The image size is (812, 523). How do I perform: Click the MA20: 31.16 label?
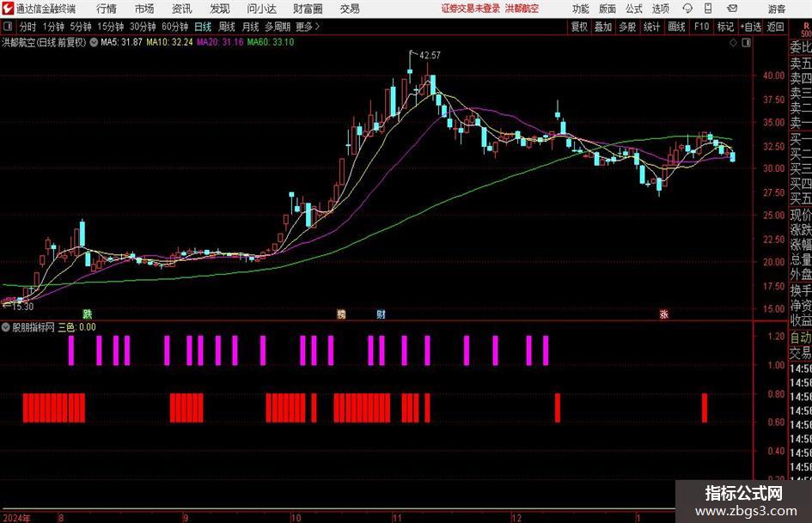(x=220, y=42)
